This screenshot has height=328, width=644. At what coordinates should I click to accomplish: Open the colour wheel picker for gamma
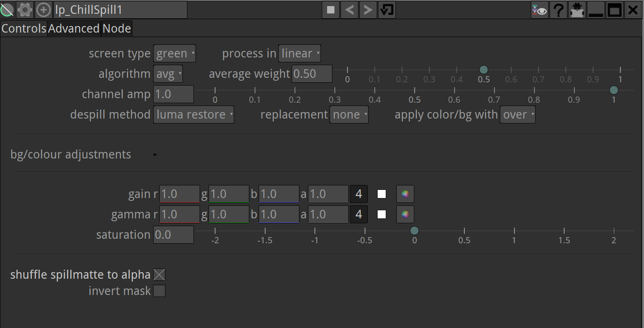point(405,214)
